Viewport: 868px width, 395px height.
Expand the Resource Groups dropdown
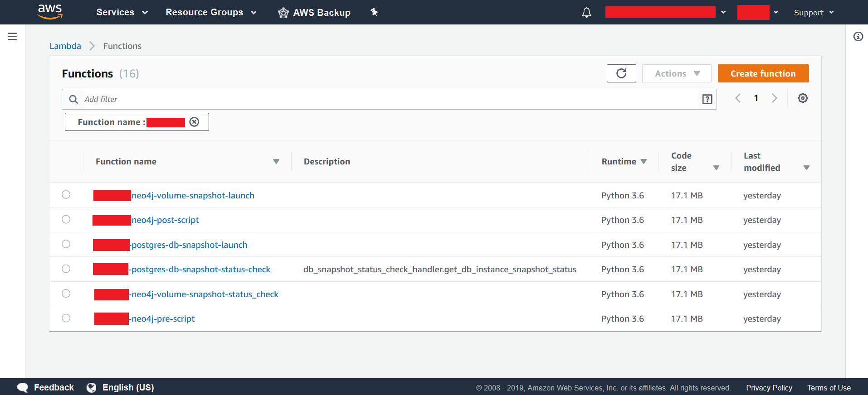tap(211, 12)
